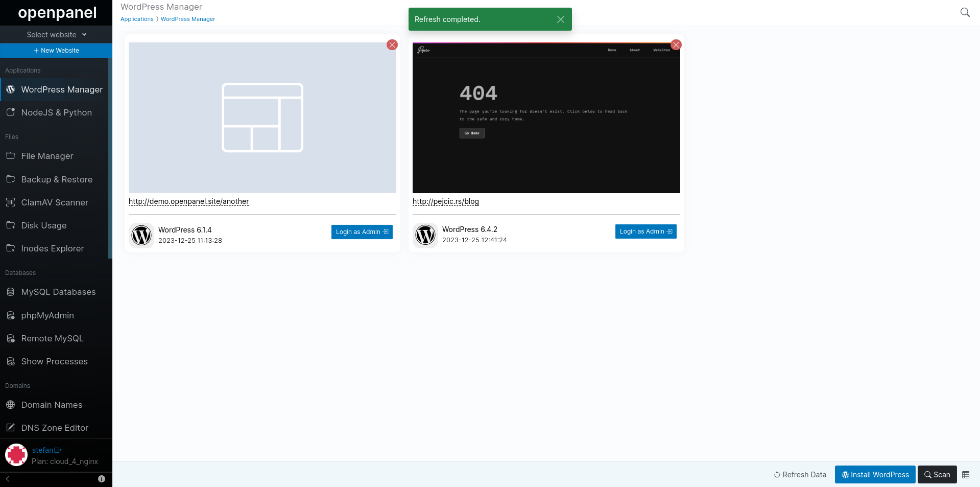Click the info icon at sidebar bottom
Image resolution: width=980 pixels, height=487 pixels.
[x=102, y=479]
